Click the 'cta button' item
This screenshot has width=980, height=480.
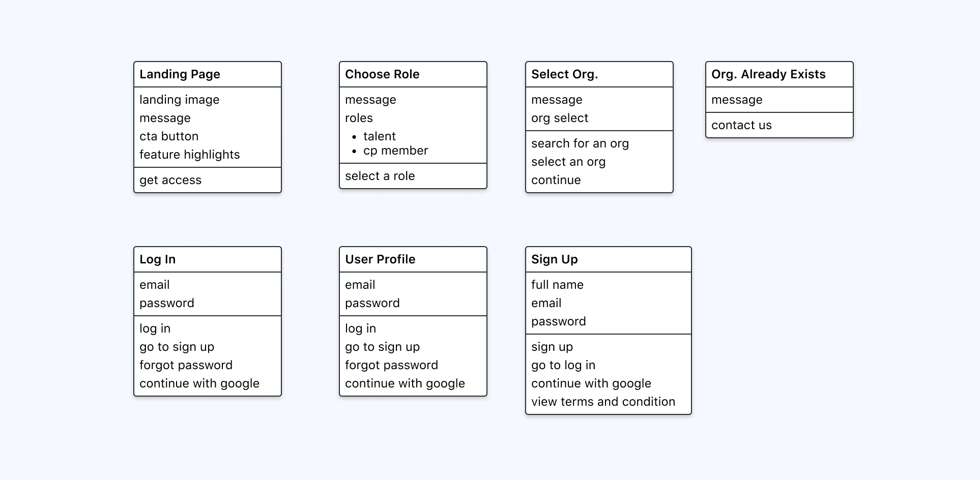point(169,136)
